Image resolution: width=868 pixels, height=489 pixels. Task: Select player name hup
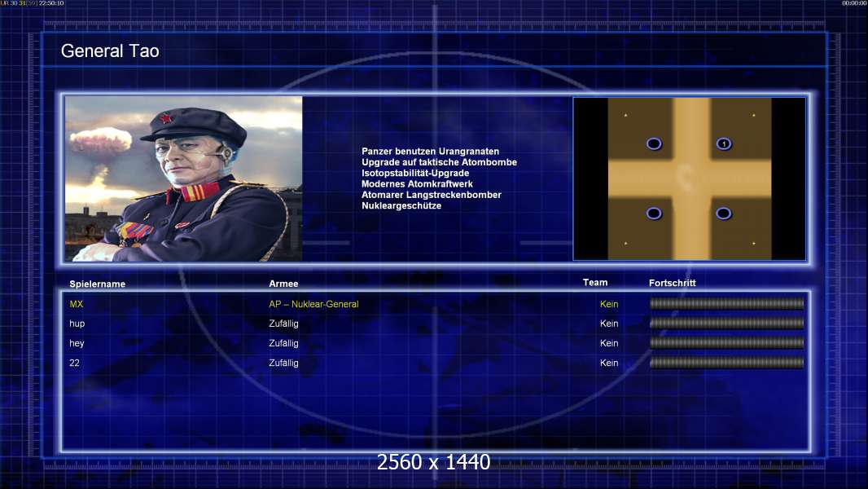click(77, 324)
